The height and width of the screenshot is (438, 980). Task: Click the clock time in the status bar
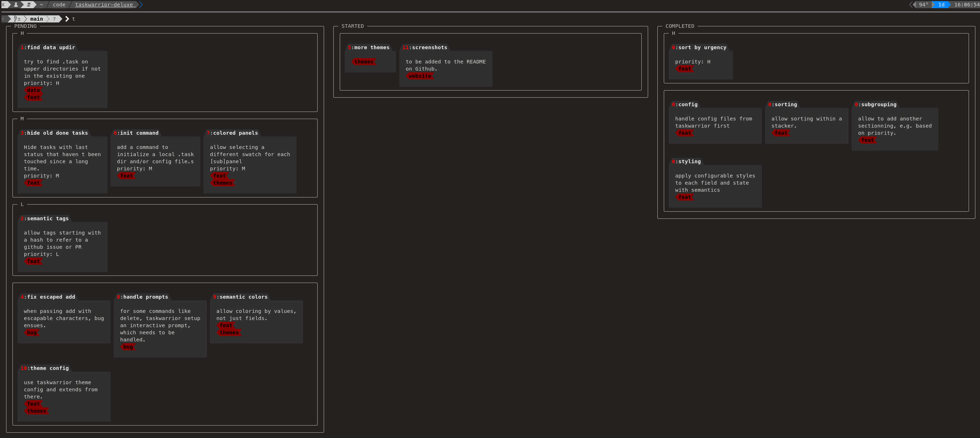[x=966, y=5]
